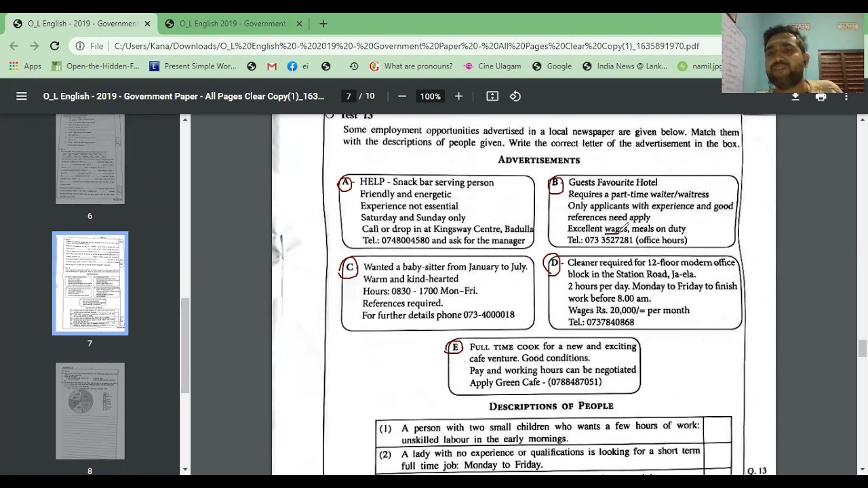This screenshot has height=488, width=868.
Task: Click the fit to page icon
Action: (x=492, y=96)
